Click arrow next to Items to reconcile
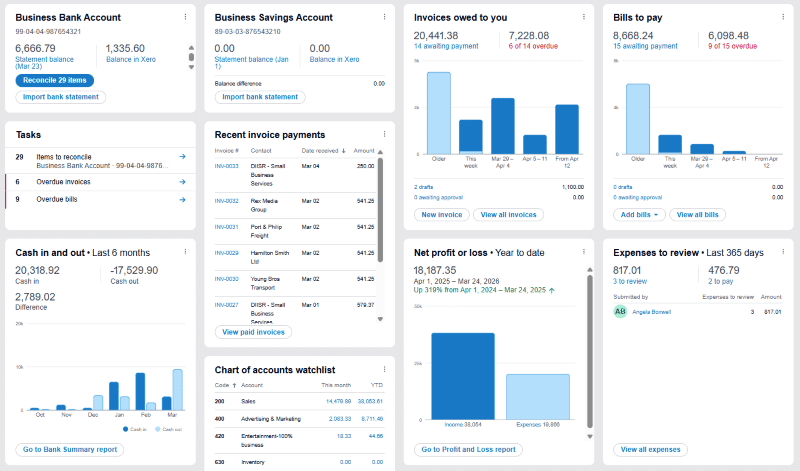 click(x=182, y=157)
